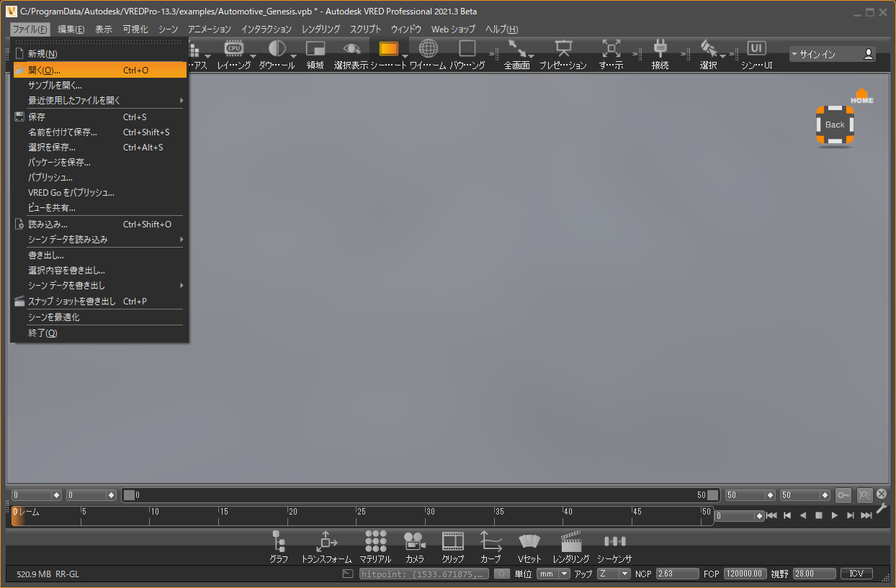896x588 pixels.
Task: Select 開く(O)... in file menu
Action: 99,70
